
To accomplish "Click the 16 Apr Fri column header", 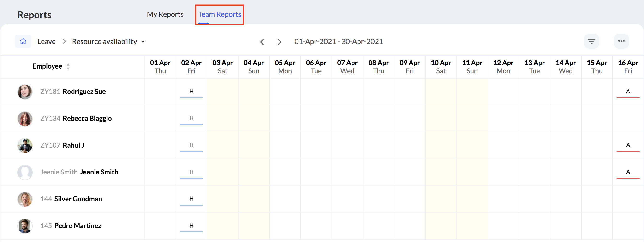I will (x=628, y=67).
